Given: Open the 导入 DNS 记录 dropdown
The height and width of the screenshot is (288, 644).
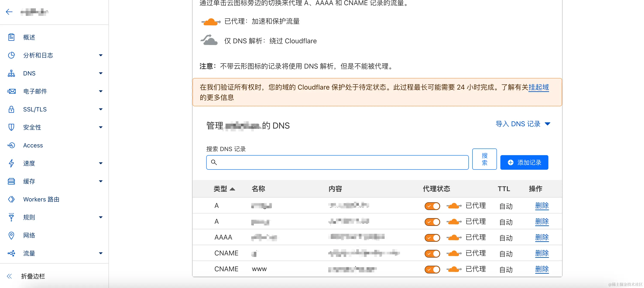Looking at the screenshot, I should (523, 124).
